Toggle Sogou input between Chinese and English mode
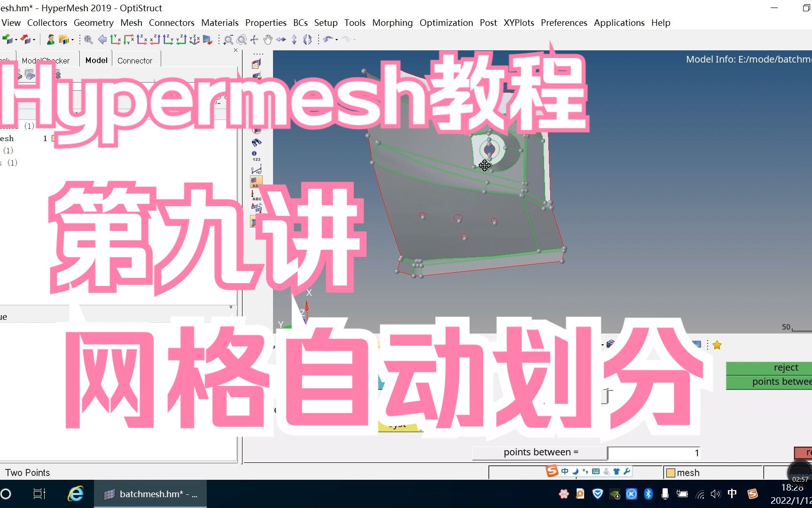 coord(565,471)
